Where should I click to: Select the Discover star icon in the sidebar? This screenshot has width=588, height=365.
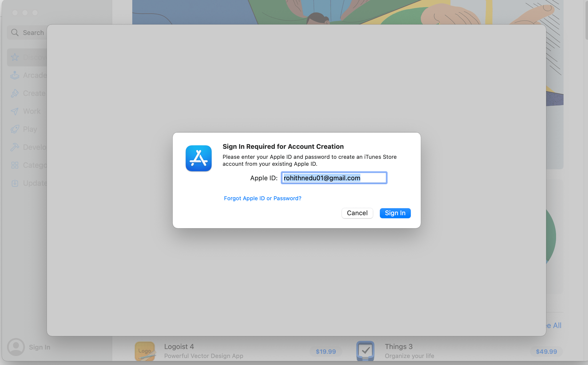(15, 57)
